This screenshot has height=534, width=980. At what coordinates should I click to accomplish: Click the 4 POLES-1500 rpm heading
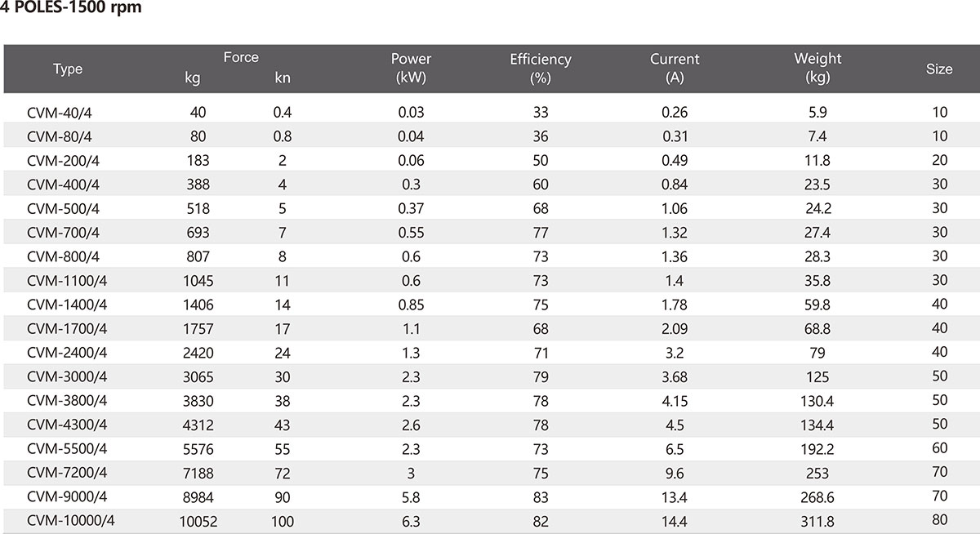coord(65,10)
